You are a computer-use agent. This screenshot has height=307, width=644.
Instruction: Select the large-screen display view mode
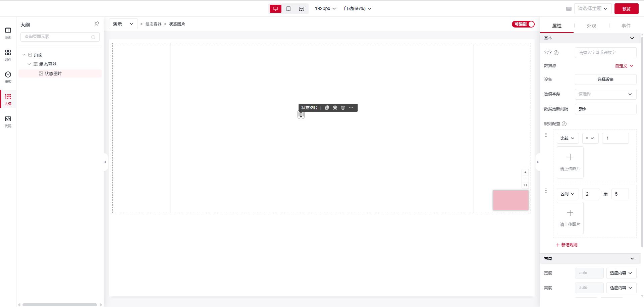(302, 9)
